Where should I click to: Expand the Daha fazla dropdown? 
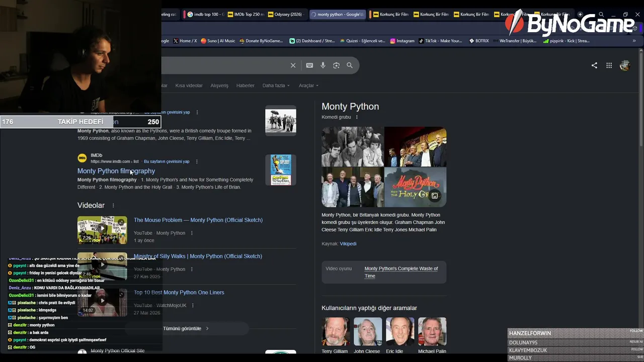pyautogui.click(x=276, y=85)
